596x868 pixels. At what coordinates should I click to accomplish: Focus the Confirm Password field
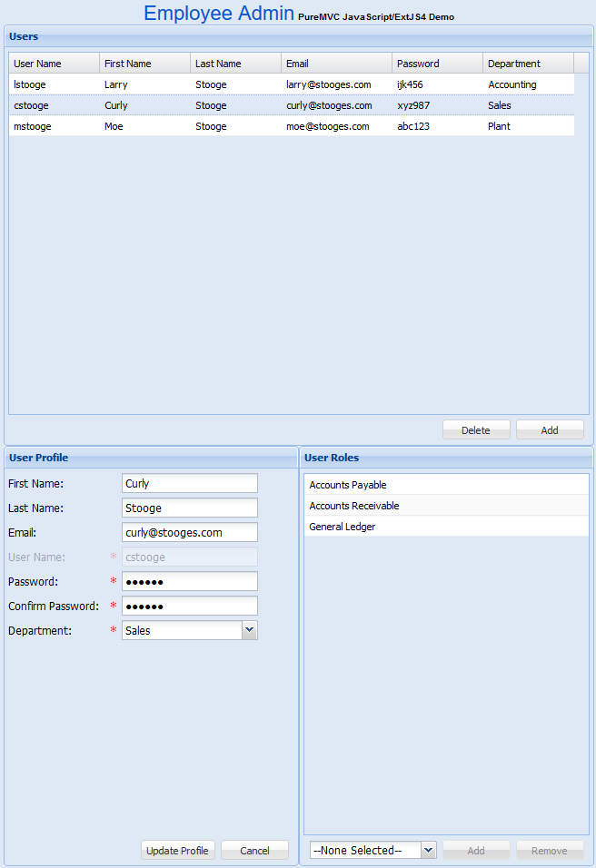tap(190, 606)
